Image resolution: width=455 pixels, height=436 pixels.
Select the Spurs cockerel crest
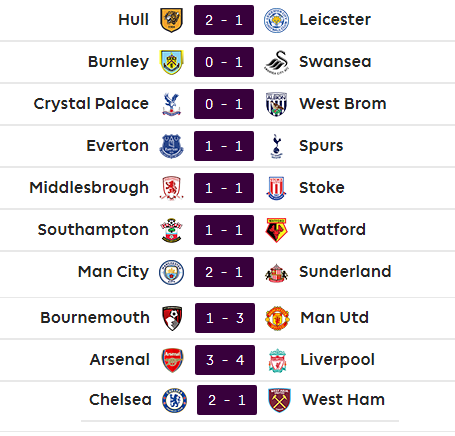(277, 146)
